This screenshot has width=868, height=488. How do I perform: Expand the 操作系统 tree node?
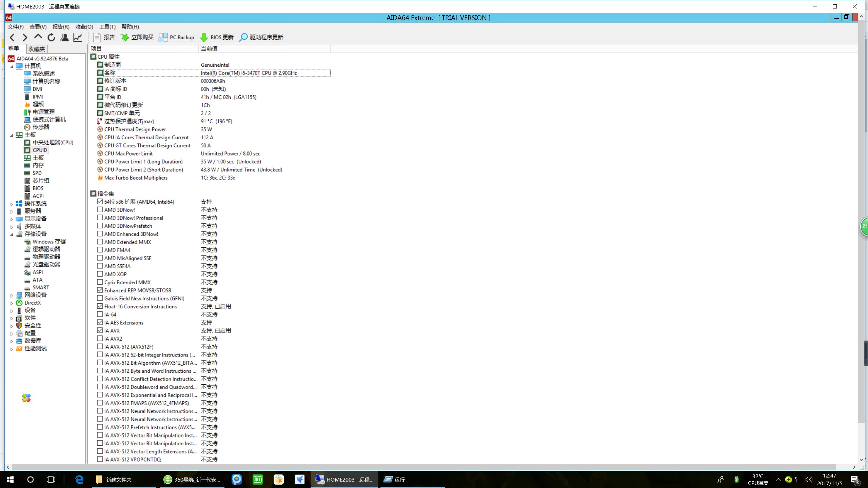pyautogui.click(x=12, y=204)
